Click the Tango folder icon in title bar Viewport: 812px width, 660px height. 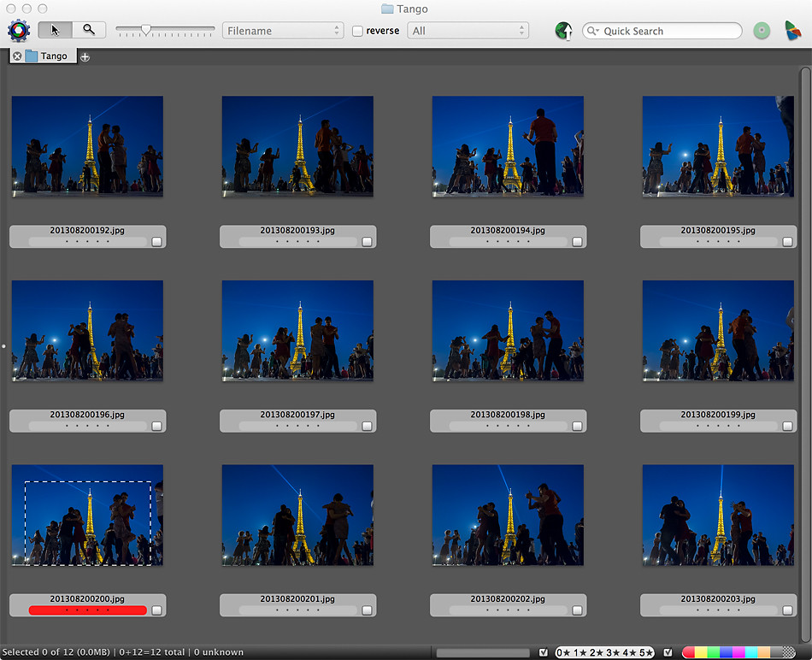387,9
